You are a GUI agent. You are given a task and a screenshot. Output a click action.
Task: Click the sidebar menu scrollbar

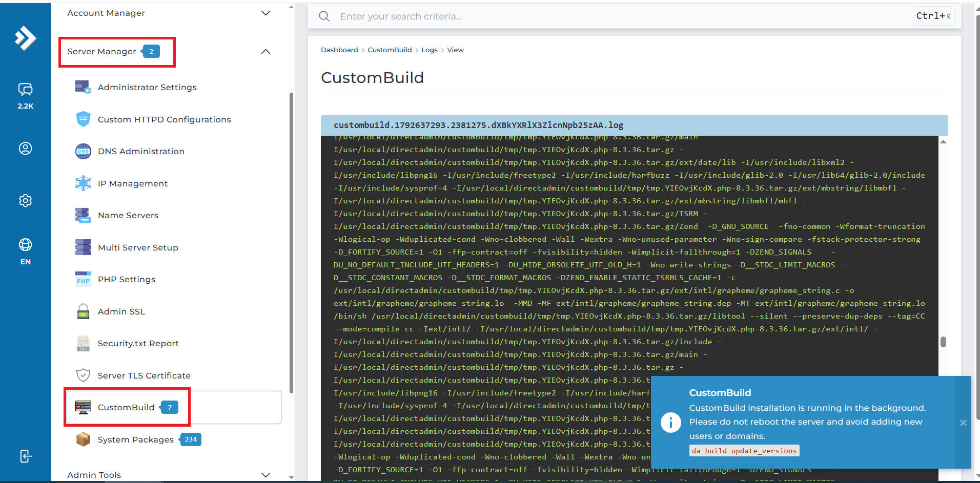(x=291, y=243)
